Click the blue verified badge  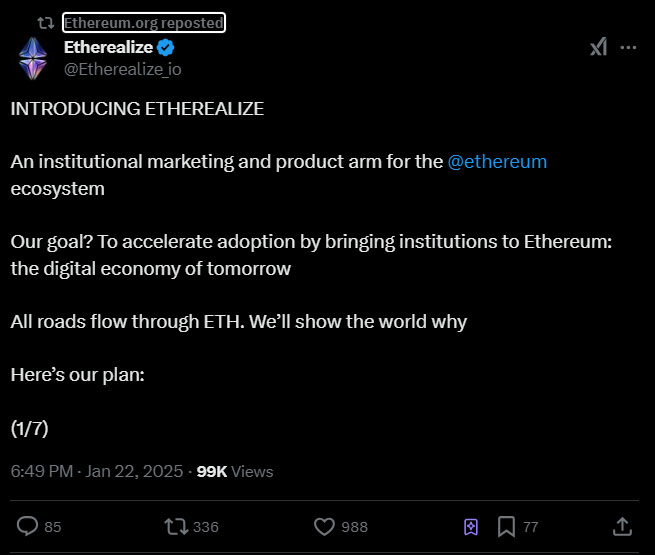tap(166, 47)
